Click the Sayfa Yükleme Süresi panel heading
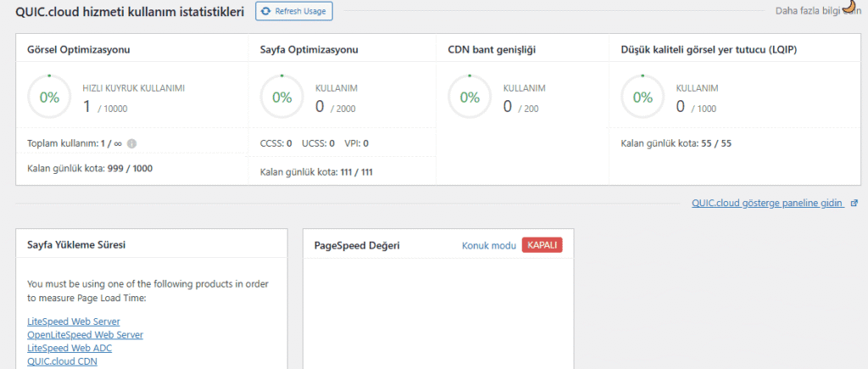This screenshot has width=868, height=369. (77, 245)
